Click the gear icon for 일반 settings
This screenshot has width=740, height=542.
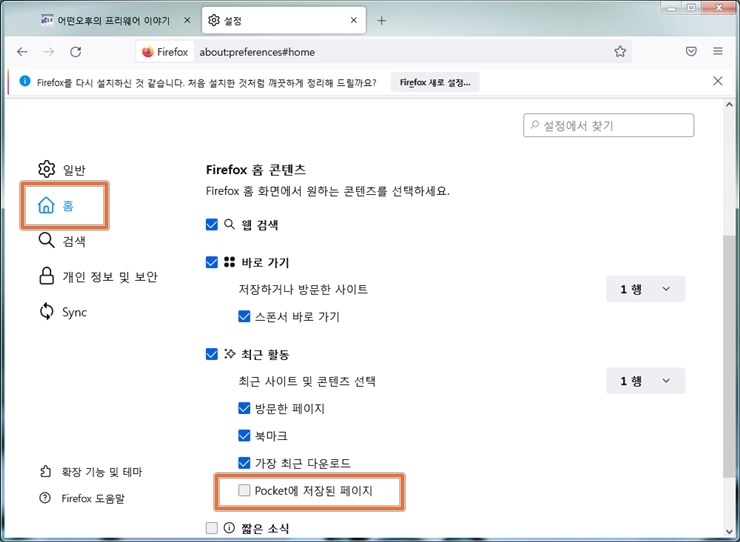click(46, 169)
